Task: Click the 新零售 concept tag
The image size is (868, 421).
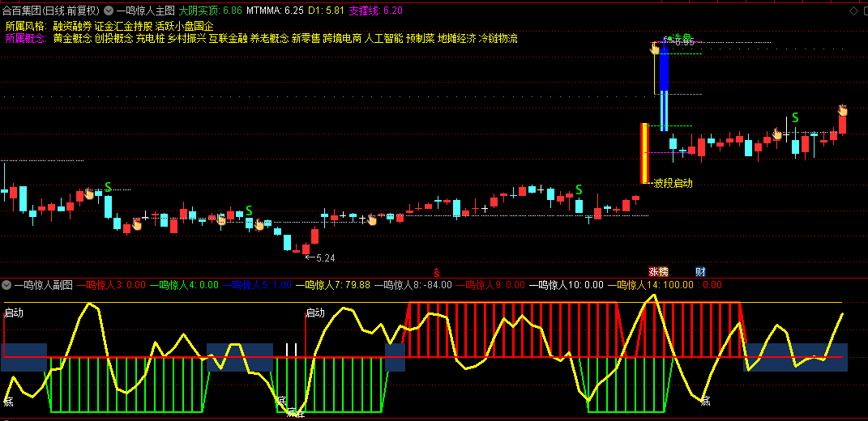Action: (306, 39)
